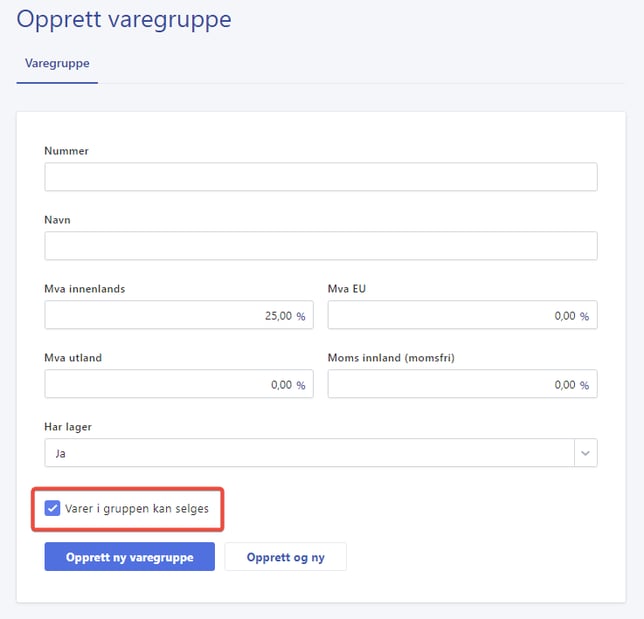Switch to the Varegruppe tab

(57, 63)
